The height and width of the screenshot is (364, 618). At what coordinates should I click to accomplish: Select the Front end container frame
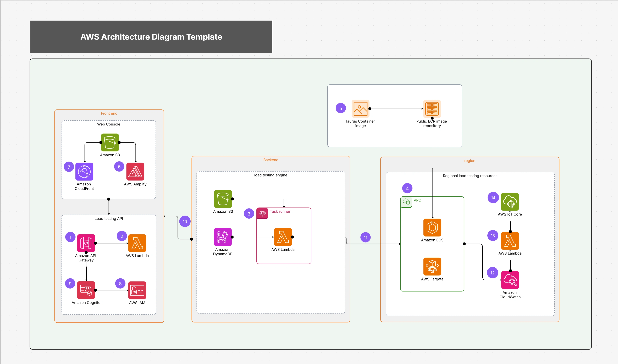coord(109,113)
